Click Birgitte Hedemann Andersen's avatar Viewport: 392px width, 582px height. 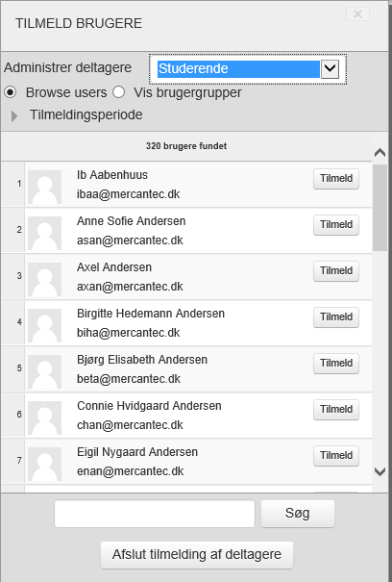pos(44,325)
